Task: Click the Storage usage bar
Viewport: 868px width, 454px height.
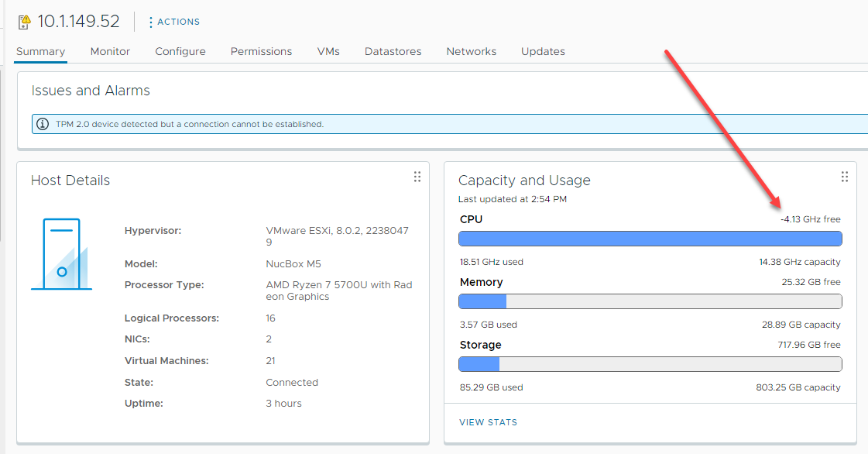Action: click(x=650, y=364)
